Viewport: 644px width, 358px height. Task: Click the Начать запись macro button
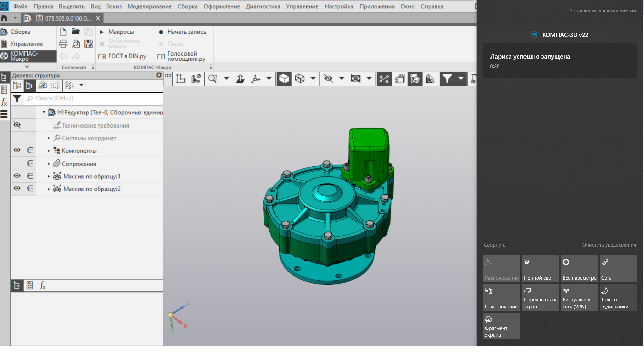point(182,32)
